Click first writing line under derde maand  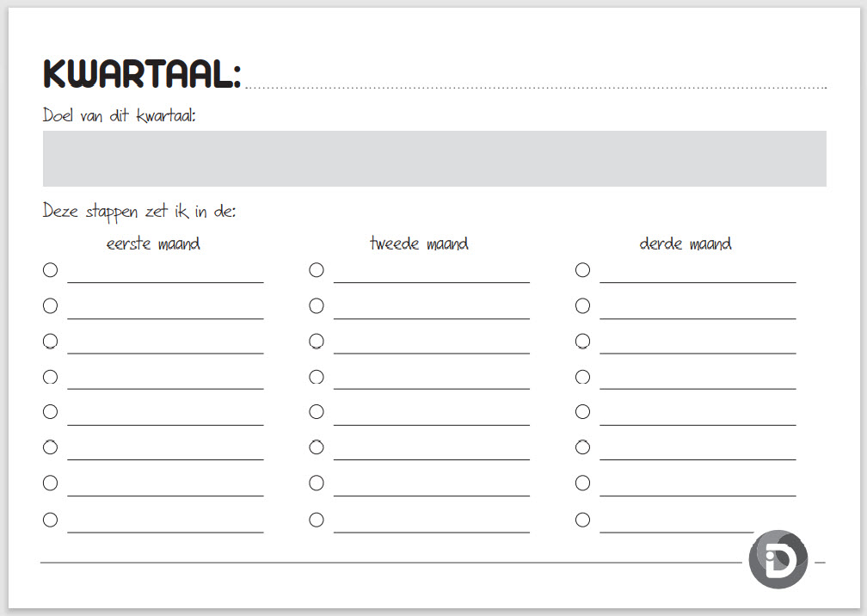(x=698, y=282)
